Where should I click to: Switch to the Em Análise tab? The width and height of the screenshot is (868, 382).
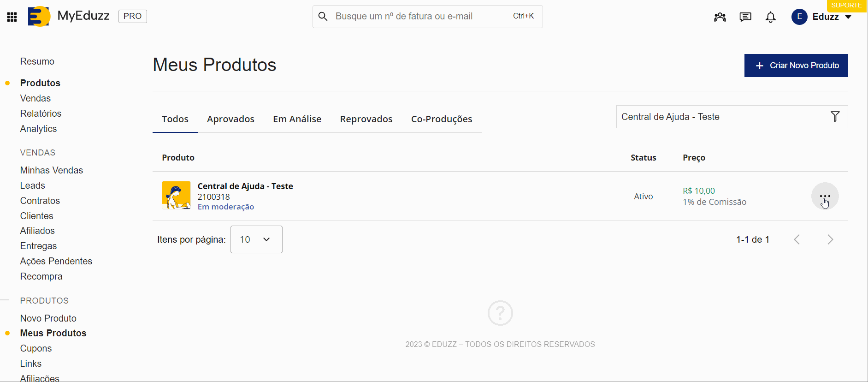297,119
